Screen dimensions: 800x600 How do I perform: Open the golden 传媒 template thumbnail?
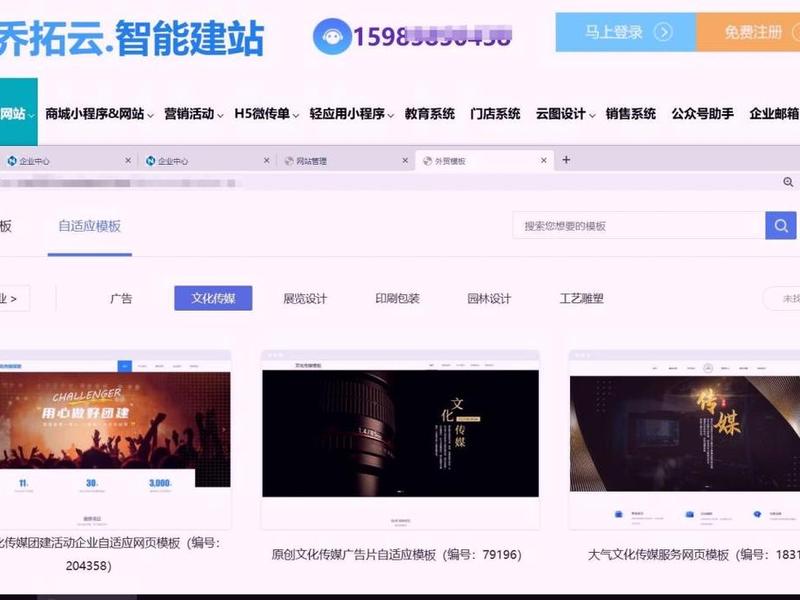[x=684, y=440]
